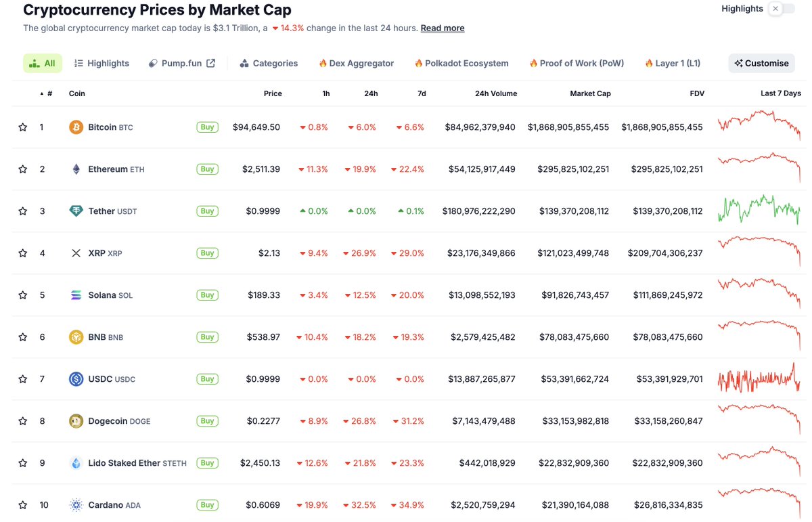
Task: Buy Ethereum using its Buy button
Action: point(208,169)
